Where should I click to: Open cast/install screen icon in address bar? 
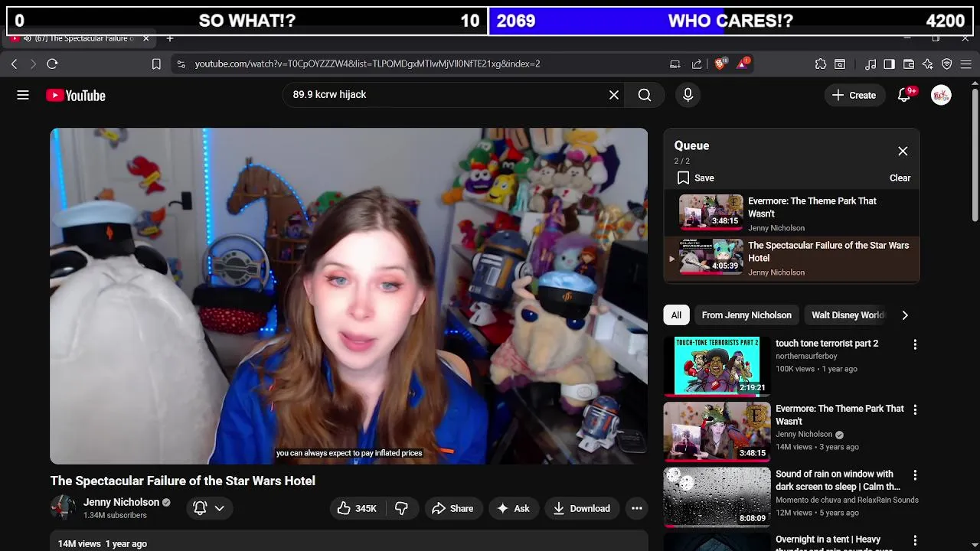point(675,64)
